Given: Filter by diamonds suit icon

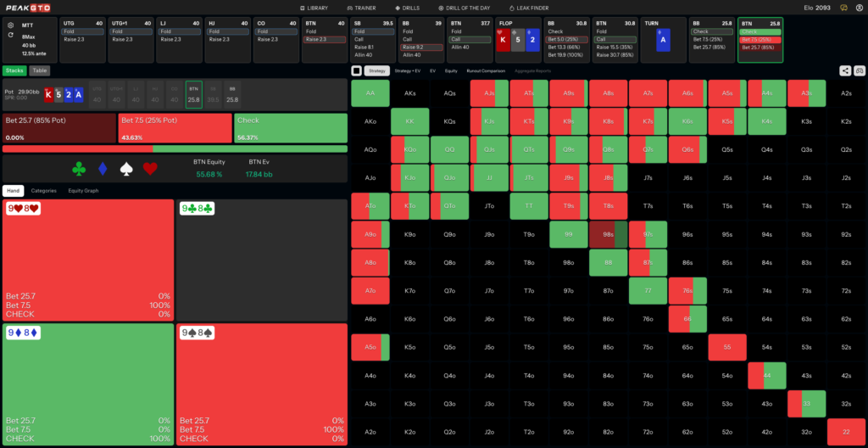Looking at the screenshot, I should [x=103, y=169].
